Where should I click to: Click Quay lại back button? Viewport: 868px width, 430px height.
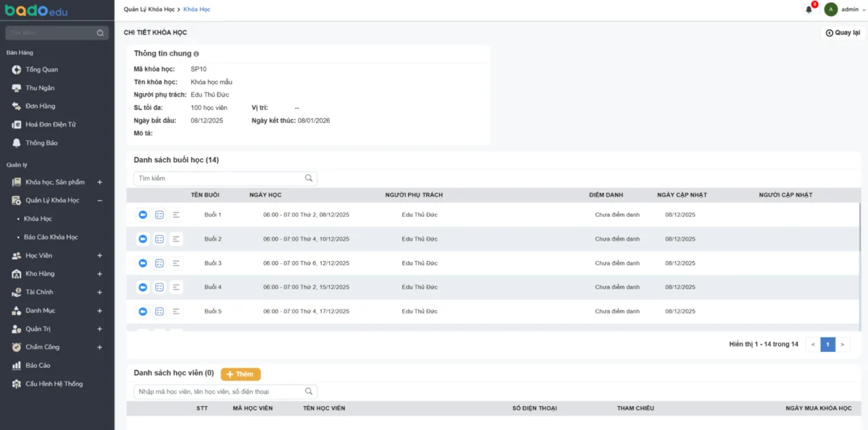(843, 33)
